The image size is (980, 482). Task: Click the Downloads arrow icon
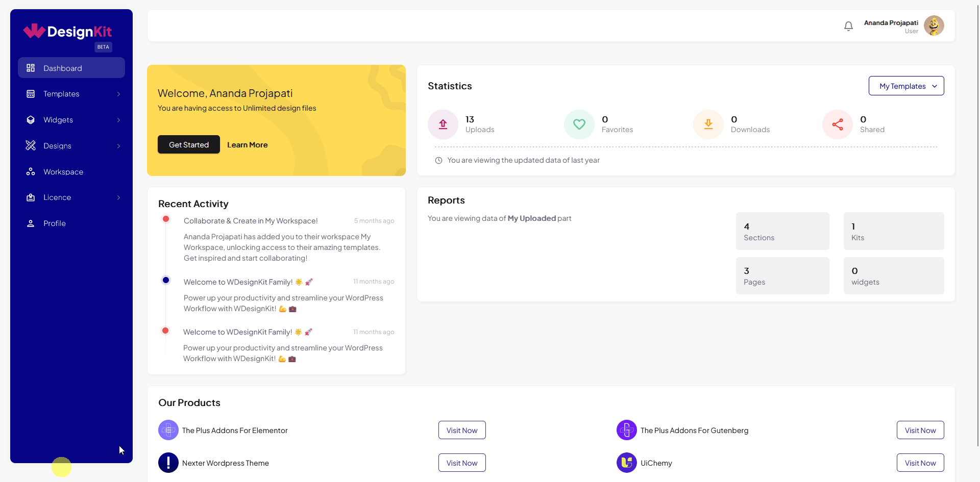708,124
